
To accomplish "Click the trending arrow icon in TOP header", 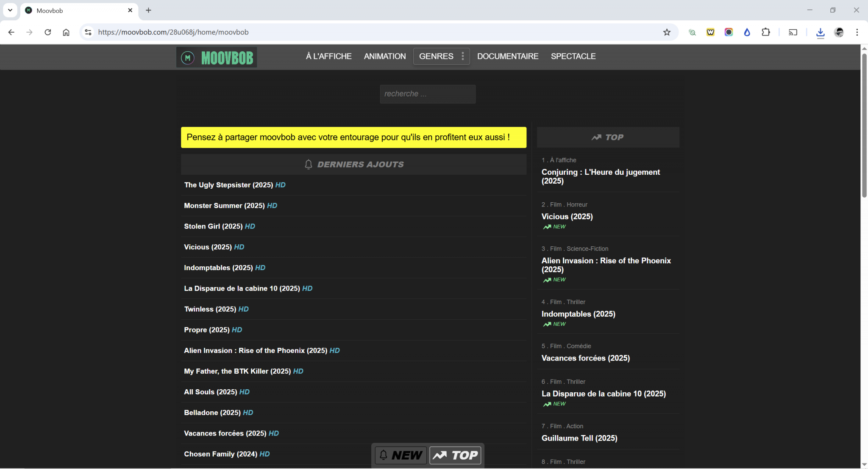I will click(x=596, y=137).
